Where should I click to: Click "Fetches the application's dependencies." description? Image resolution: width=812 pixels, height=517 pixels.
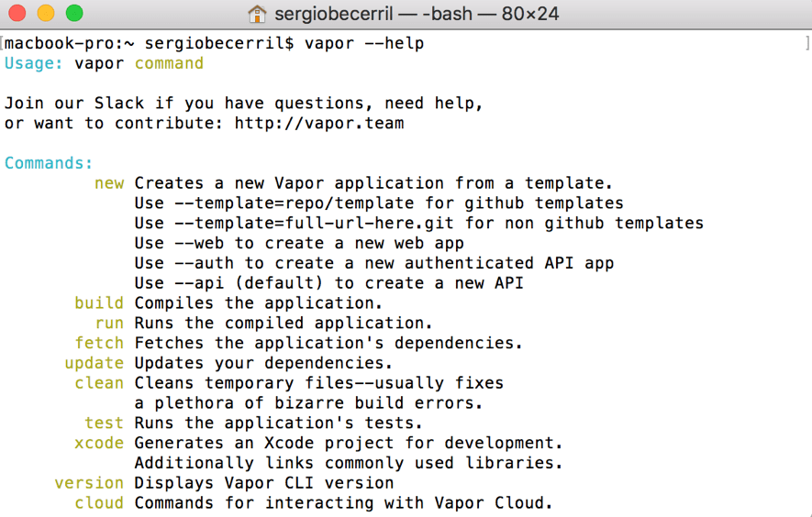click(328, 343)
